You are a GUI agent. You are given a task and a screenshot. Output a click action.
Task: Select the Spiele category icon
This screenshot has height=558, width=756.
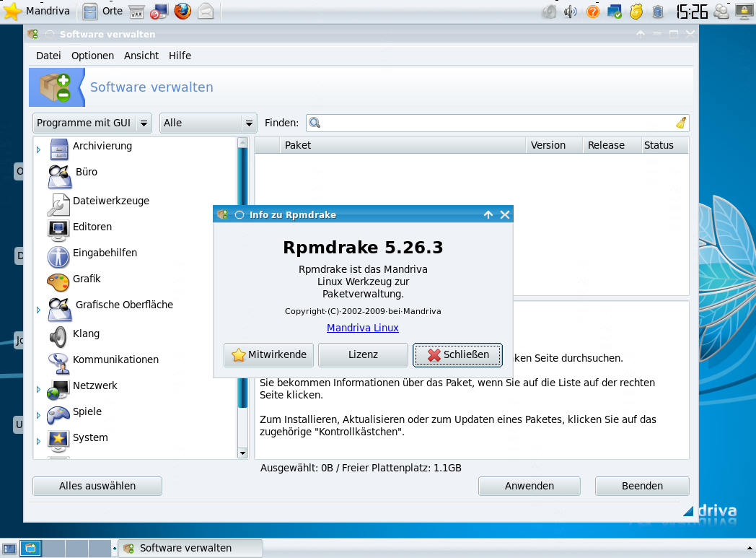pyautogui.click(x=58, y=414)
